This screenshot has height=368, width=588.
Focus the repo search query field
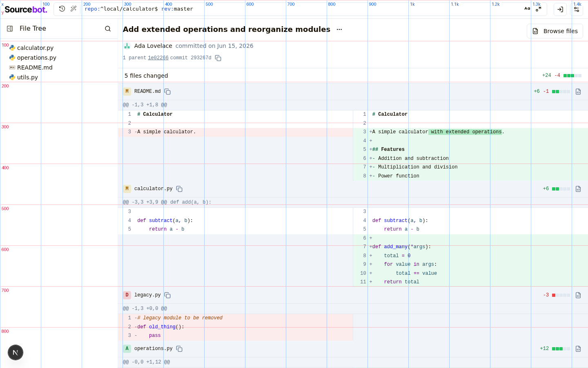302,9
